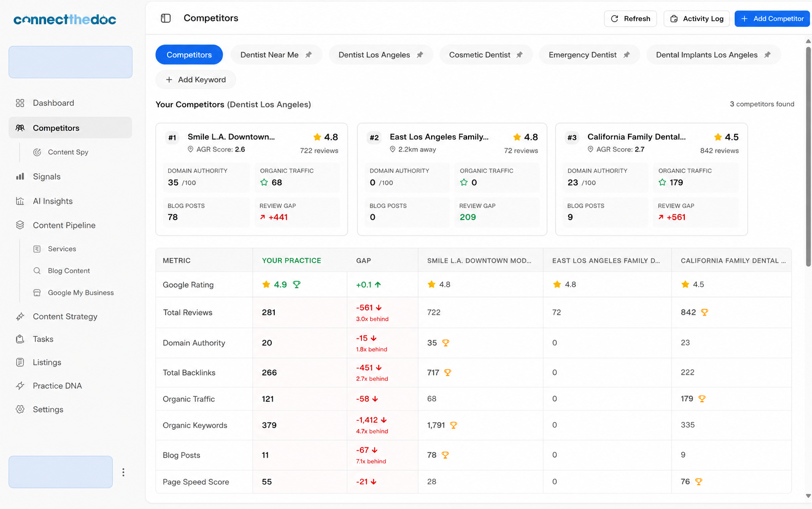
Task: Open the Activity Log
Action: click(x=697, y=18)
